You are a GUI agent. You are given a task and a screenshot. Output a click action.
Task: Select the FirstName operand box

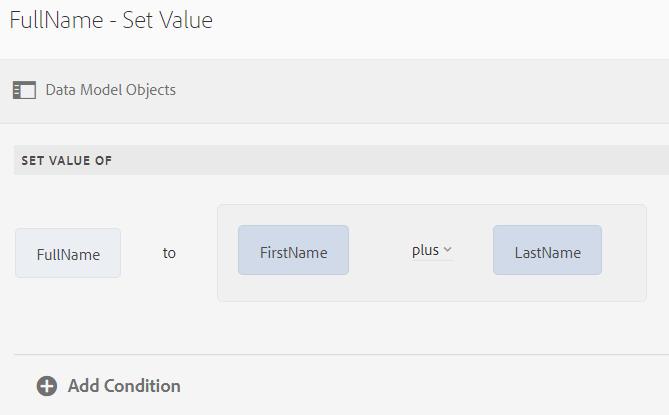point(293,251)
